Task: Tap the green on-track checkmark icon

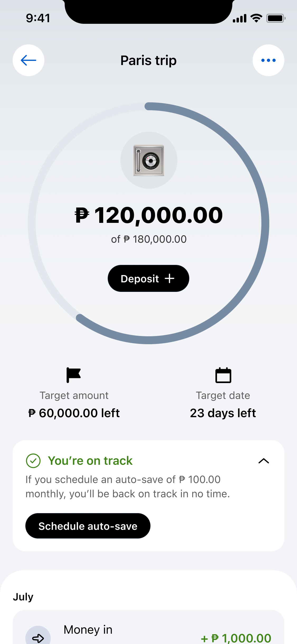Action: pos(33,461)
